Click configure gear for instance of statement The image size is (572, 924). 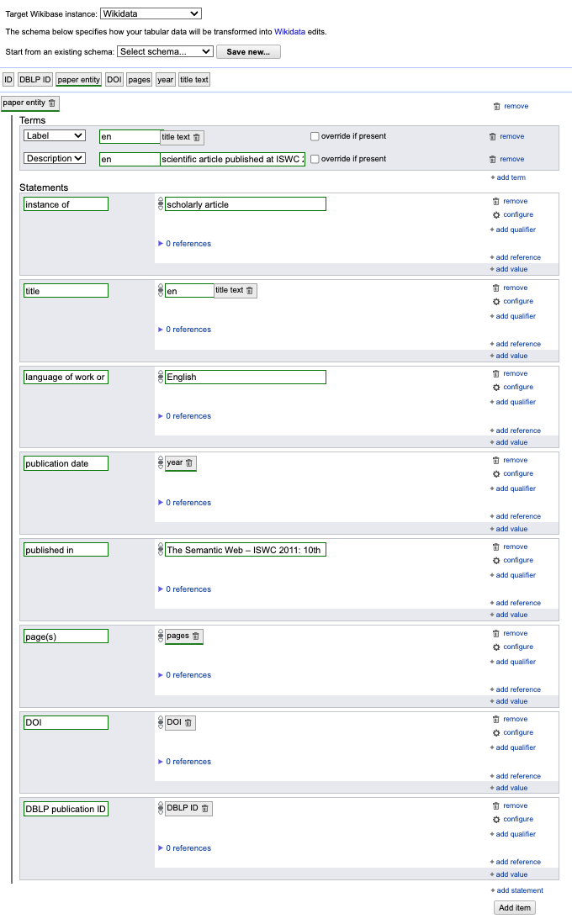(496, 215)
